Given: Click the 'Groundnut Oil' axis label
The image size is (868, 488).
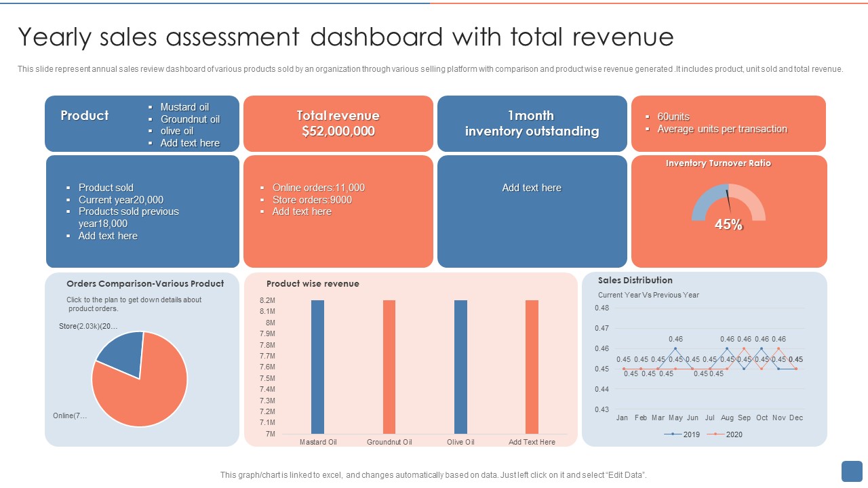Looking at the screenshot, I should click(389, 442).
